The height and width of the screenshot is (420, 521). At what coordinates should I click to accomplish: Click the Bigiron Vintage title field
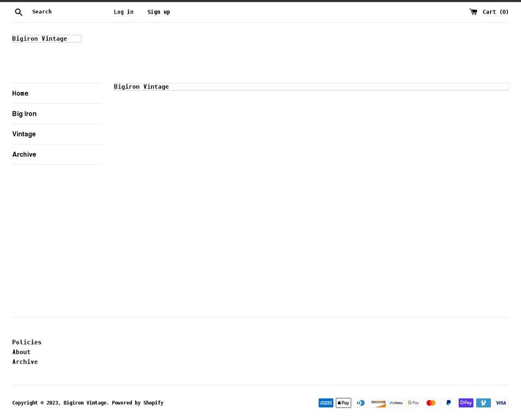[47, 39]
